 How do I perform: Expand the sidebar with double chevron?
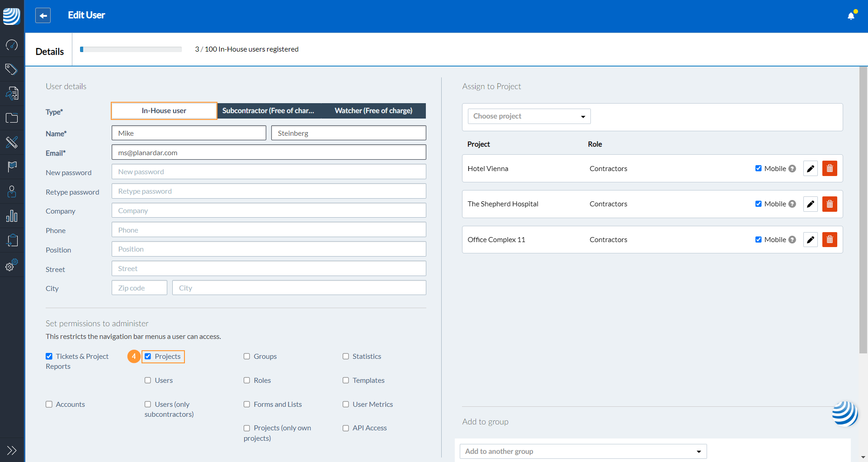click(11, 450)
